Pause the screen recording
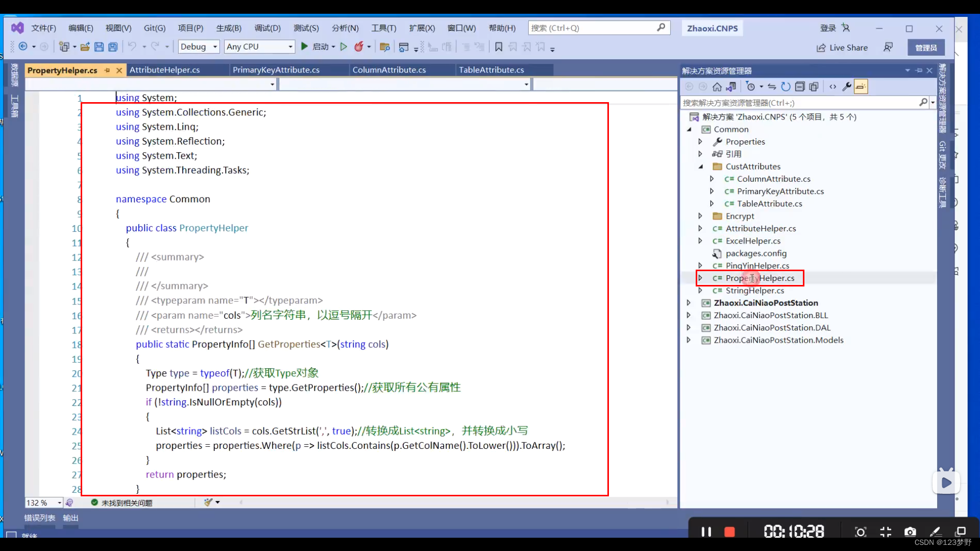 point(706,532)
